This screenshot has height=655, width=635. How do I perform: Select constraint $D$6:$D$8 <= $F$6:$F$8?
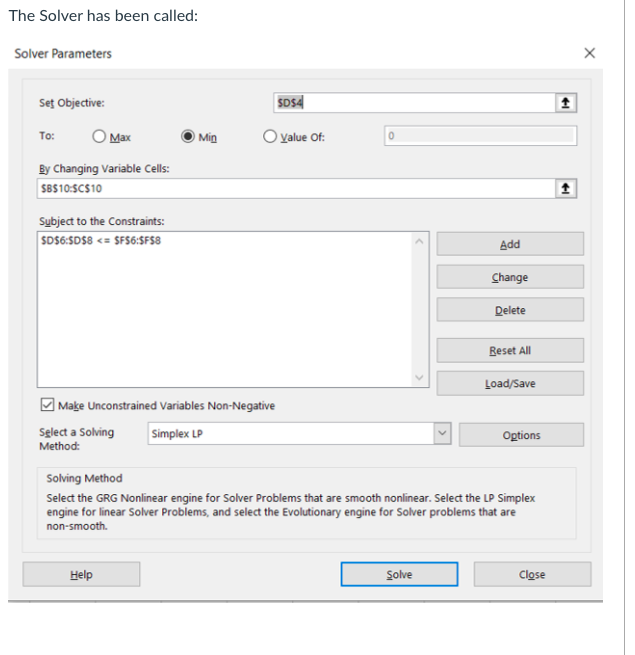click(101, 241)
